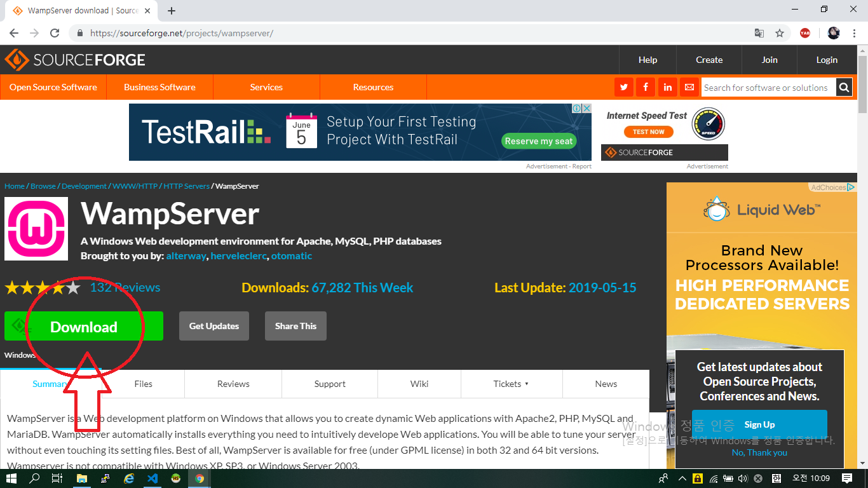Click the WampServer pink logo image
Image resolution: width=868 pixels, height=488 pixels.
point(36,229)
